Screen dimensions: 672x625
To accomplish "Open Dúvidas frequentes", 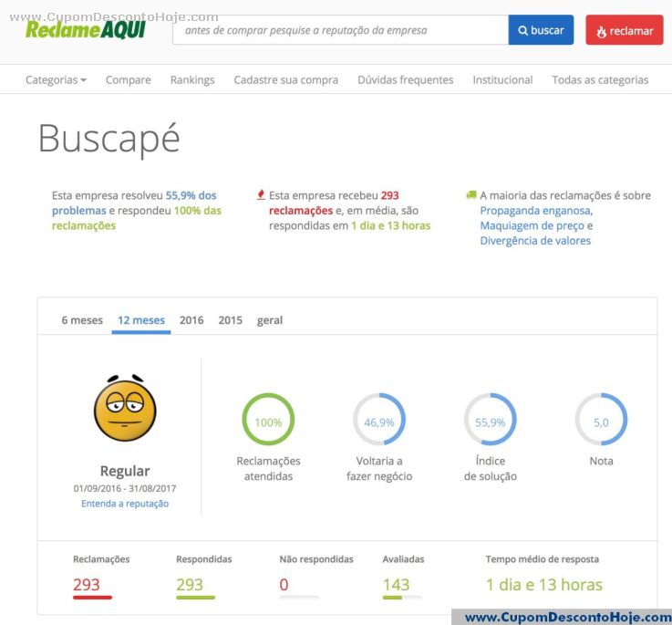I will pos(406,79).
